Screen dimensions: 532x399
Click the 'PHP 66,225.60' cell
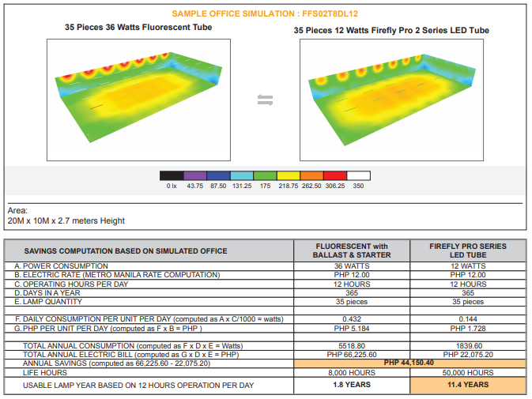click(352, 355)
